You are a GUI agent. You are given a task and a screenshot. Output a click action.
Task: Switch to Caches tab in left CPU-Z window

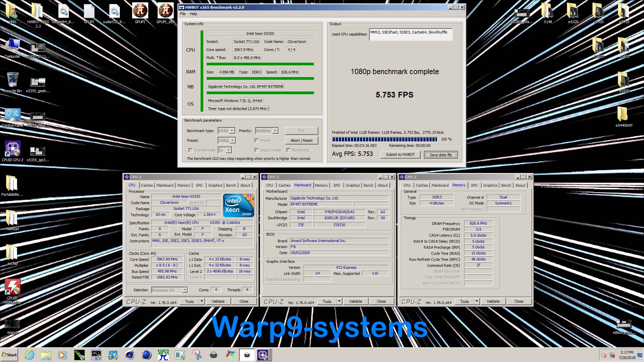click(147, 185)
